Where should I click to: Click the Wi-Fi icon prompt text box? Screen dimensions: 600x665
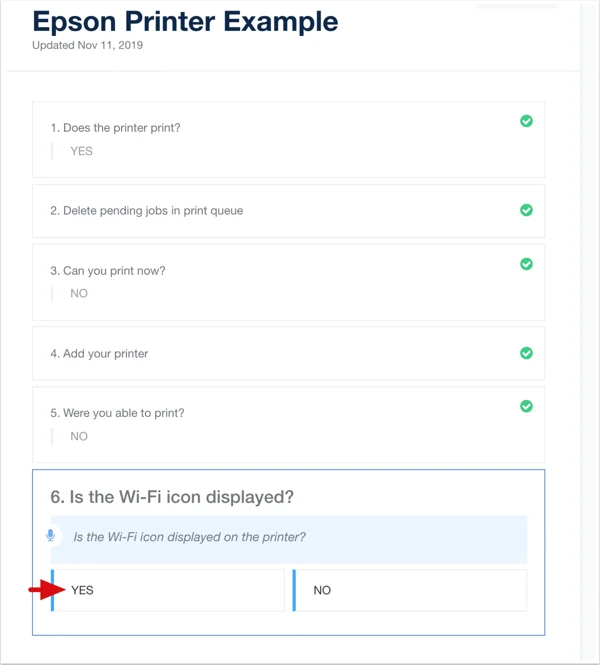(x=289, y=539)
